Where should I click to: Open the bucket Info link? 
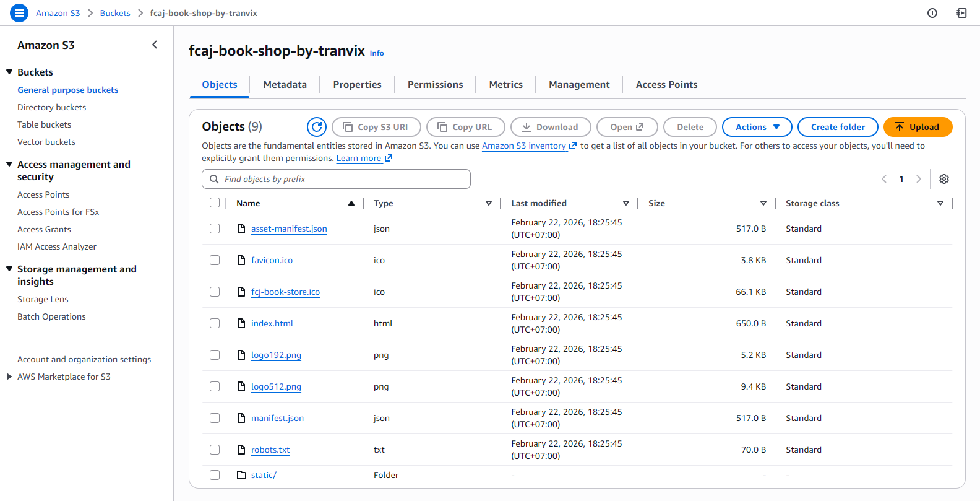point(377,53)
